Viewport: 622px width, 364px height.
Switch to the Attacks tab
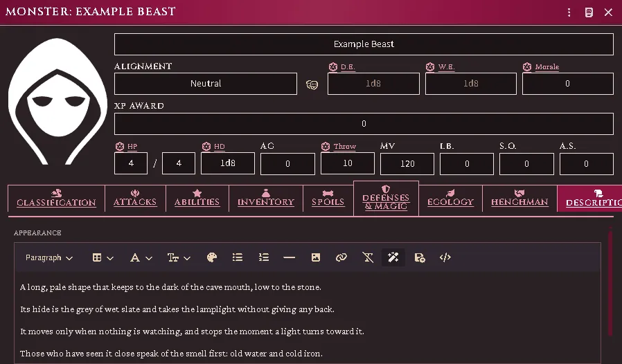(x=135, y=198)
